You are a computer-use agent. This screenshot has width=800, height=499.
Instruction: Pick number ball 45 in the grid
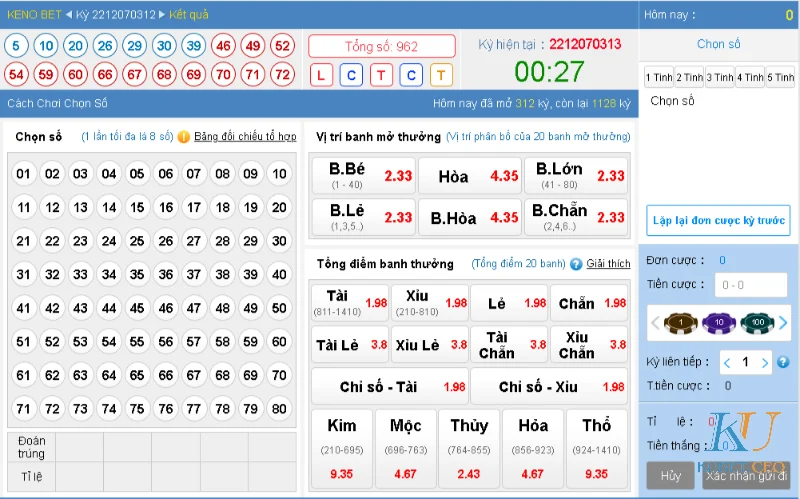click(x=137, y=309)
